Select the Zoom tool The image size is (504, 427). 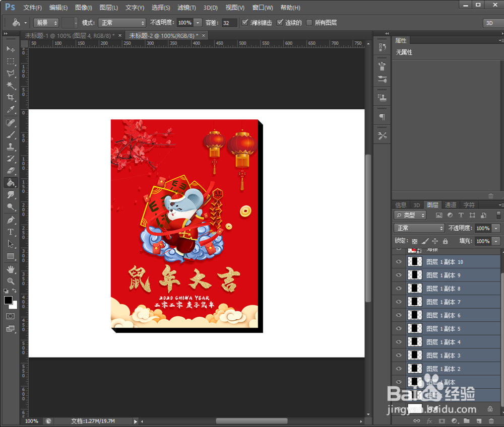point(11,281)
